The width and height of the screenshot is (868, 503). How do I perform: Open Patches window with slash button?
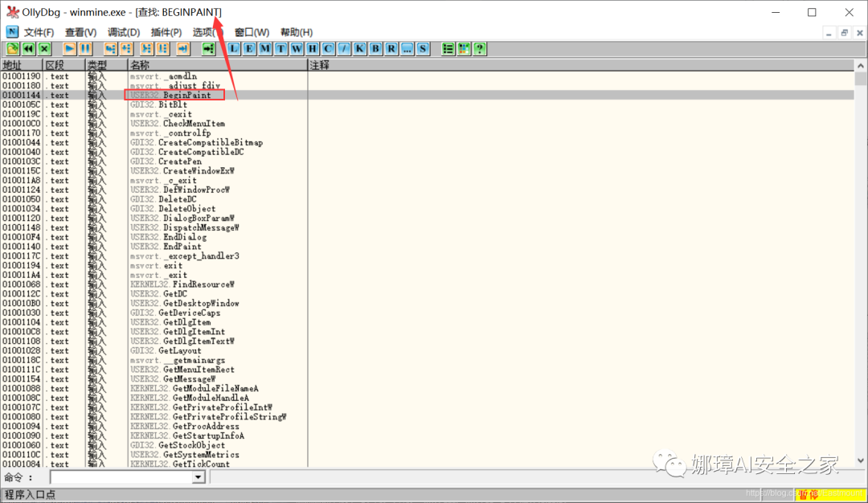pos(344,49)
